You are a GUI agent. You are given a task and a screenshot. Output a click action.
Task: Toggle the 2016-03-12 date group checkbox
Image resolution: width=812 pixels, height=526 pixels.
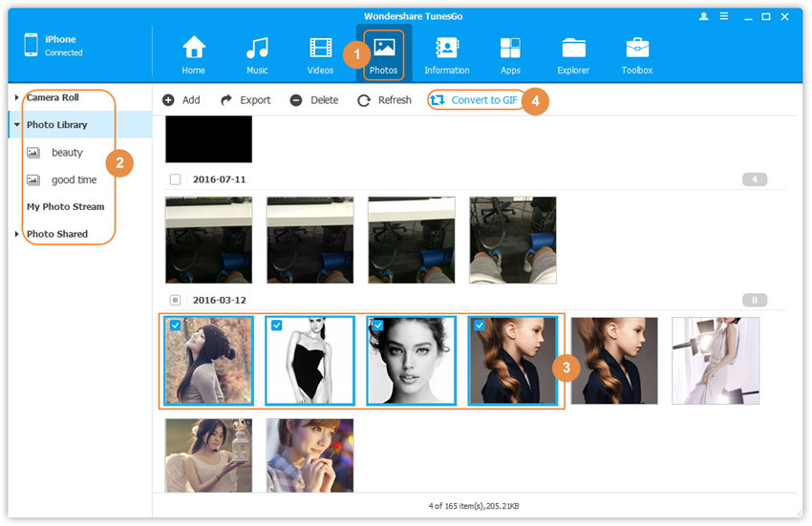click(x=175, y=300)
